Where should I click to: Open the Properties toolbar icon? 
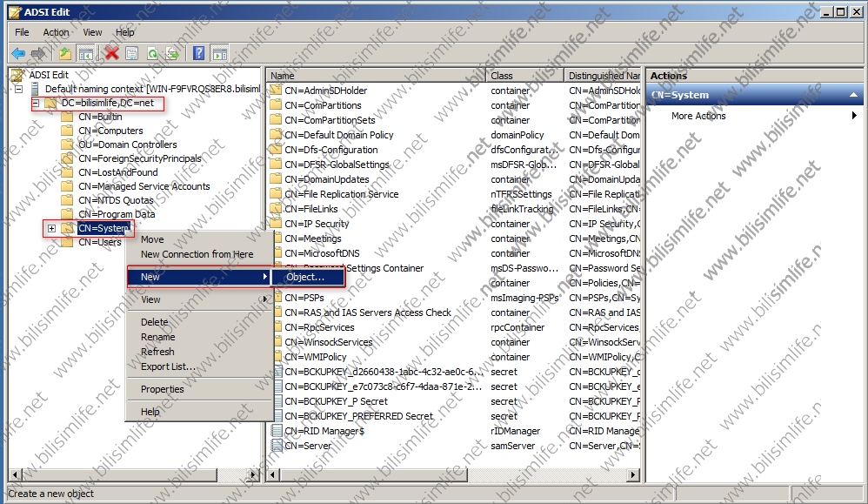tap(131, 54)
